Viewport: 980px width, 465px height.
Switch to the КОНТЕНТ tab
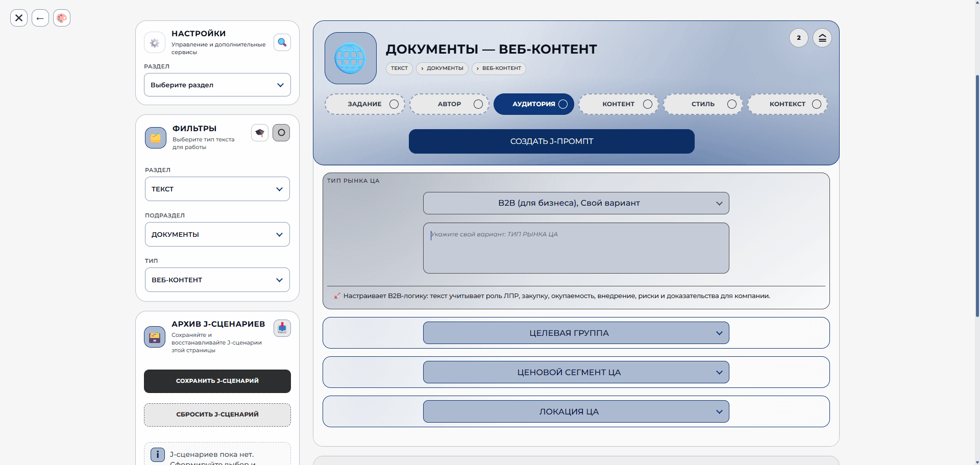tap(619, 104)
